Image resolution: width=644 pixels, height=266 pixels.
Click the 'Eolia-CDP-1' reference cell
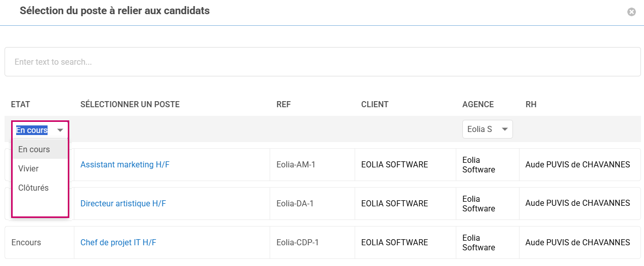(297, 242)
